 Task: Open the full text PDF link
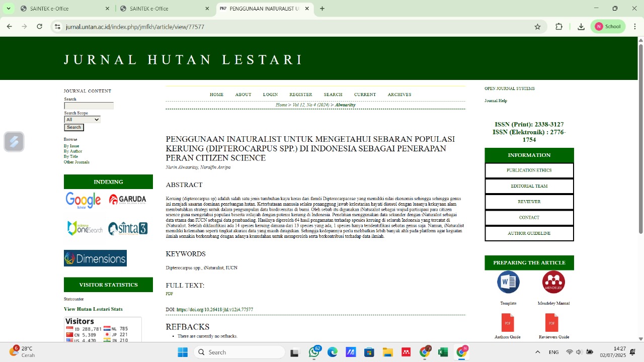tap(169, 294)
